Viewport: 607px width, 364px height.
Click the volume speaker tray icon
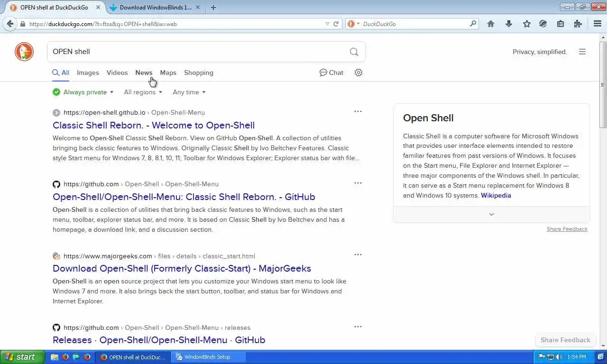[559, 357]
